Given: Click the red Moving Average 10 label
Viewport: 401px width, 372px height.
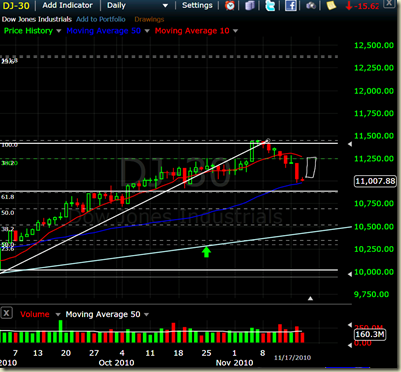Looking at the screenshot, I should tap(192, 31).
